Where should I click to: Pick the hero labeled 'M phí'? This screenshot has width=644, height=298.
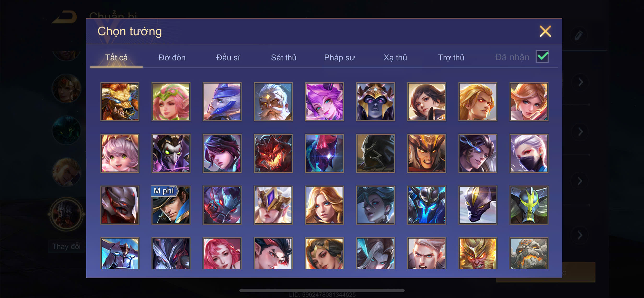(171, 205)
